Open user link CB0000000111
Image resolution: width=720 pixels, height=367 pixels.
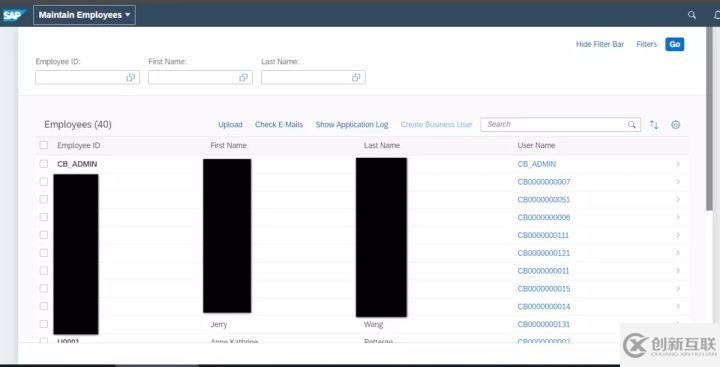543,235
